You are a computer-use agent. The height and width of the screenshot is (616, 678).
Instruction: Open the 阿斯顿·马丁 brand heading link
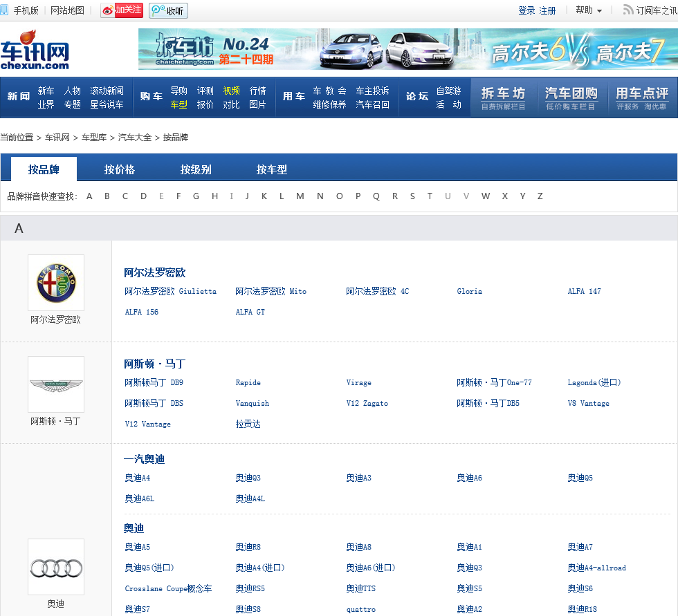click(x=155, y=364)
